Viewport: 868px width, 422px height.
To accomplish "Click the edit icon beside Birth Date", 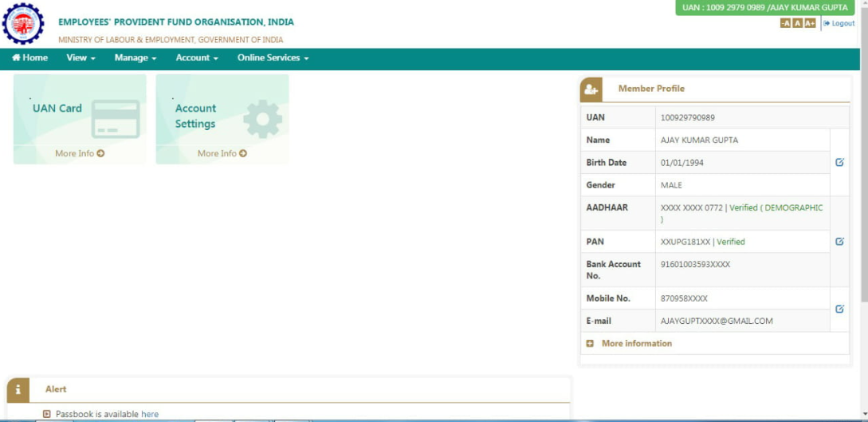I will pos(839,162).
